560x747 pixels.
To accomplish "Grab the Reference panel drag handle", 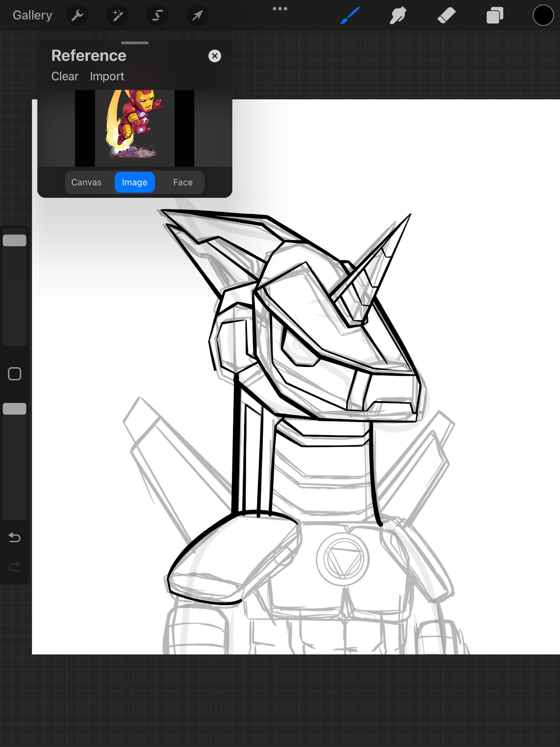I will (x=135, y=43).
